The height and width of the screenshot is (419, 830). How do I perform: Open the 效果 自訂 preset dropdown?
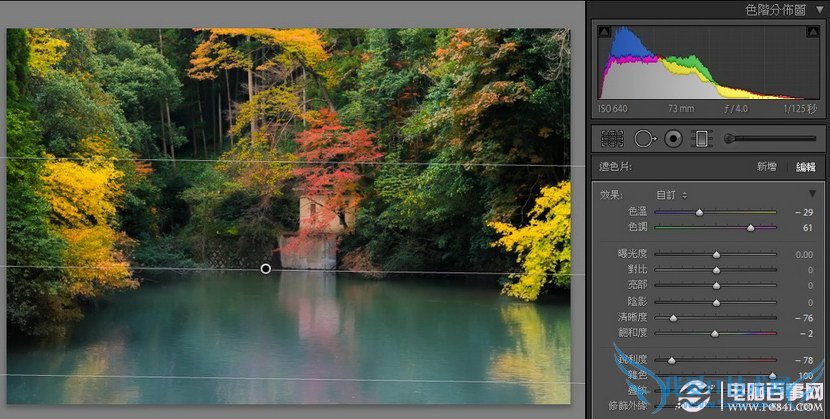[672, 195]
